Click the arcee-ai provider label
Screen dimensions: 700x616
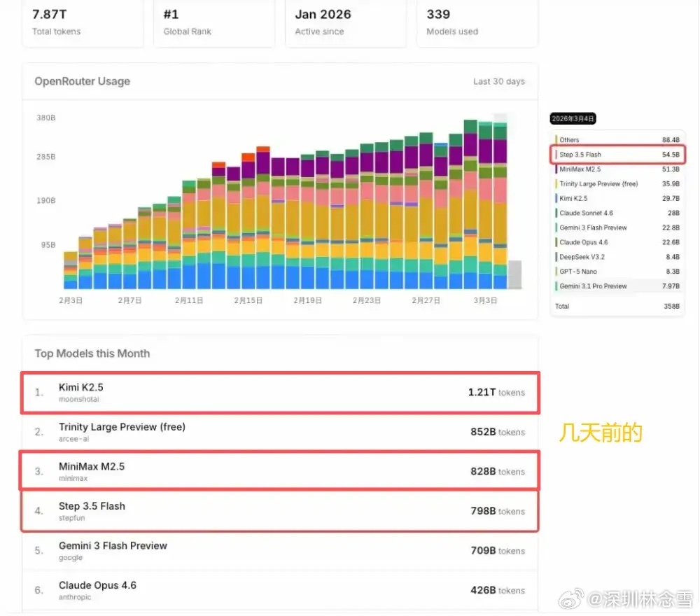click(74, 439)
